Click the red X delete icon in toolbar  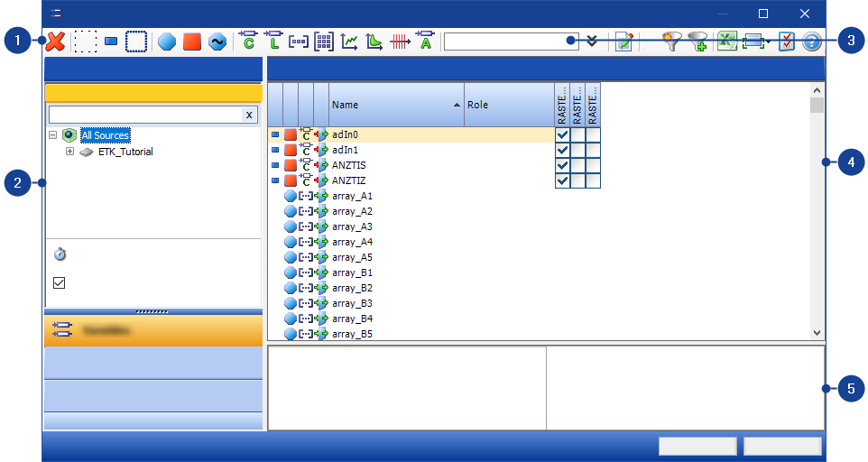pos(56,42)
